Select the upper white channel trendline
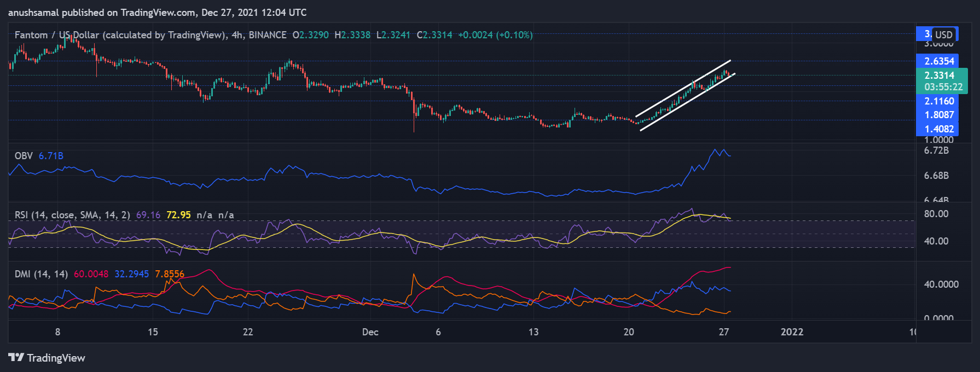 [x=683, y=88]
